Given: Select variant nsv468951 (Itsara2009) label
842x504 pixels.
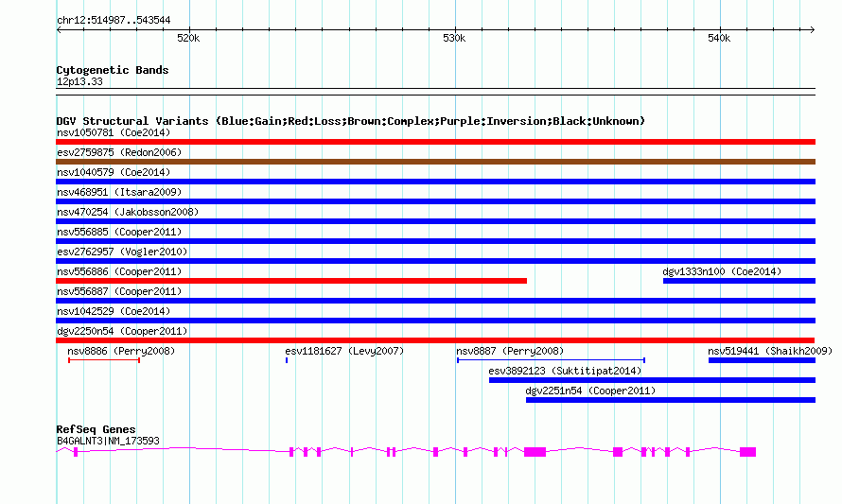Looking at the screenshot, I should click(119, 192).
